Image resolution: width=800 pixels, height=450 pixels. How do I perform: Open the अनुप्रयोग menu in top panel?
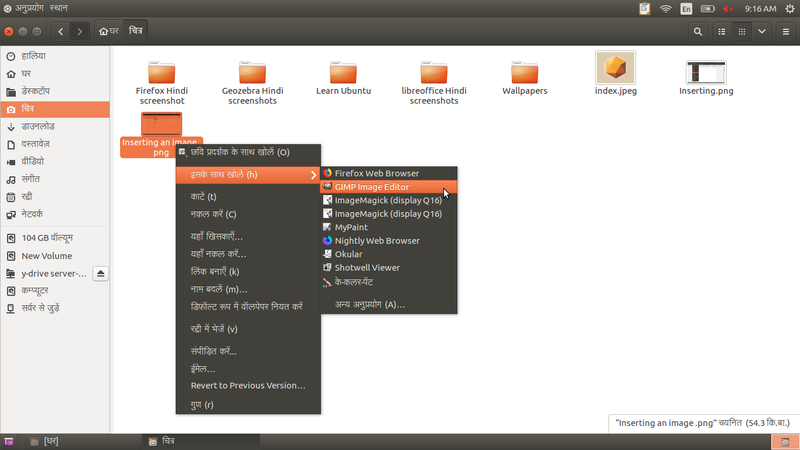point(29,8)
